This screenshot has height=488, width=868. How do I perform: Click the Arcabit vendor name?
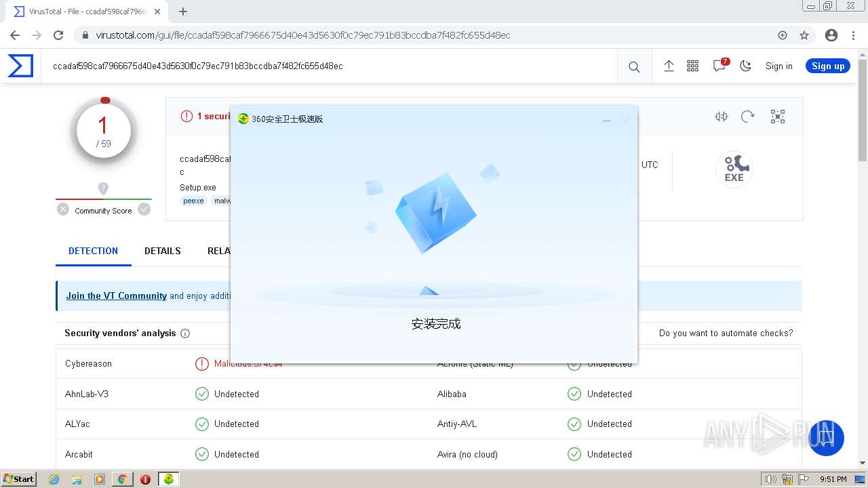pyautogui.click(x=79, y=454)
